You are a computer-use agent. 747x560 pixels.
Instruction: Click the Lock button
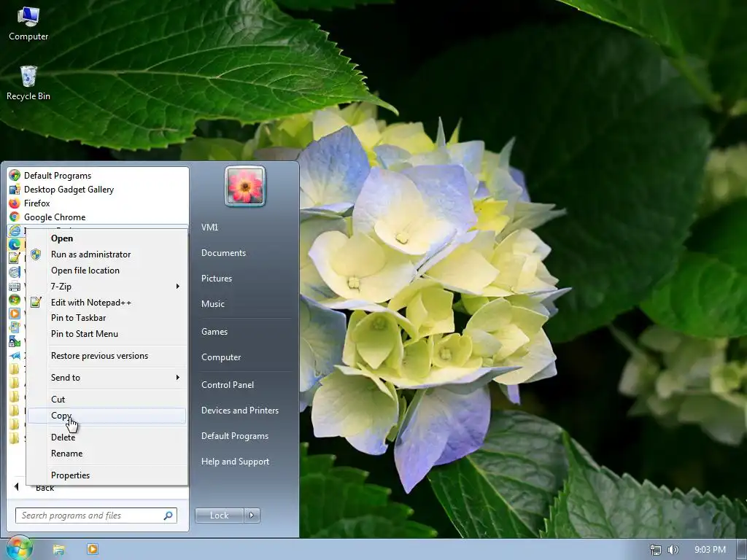point(220,516)
